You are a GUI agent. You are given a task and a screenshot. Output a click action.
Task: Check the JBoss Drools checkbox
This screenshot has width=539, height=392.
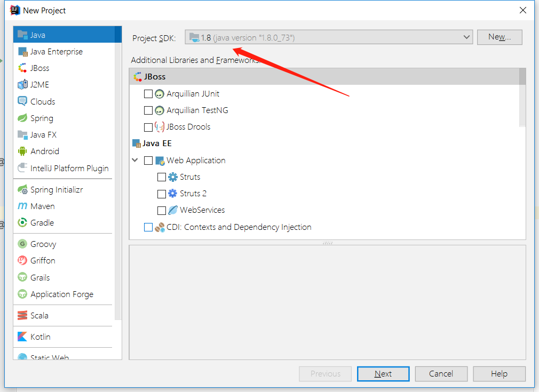(148, 127)
